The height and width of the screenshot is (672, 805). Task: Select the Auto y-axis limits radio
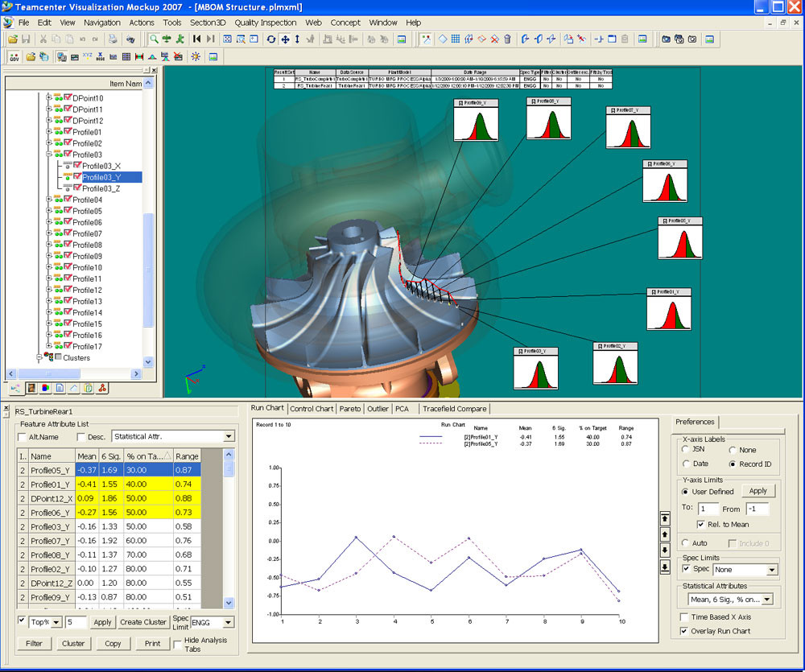point(685,542)
